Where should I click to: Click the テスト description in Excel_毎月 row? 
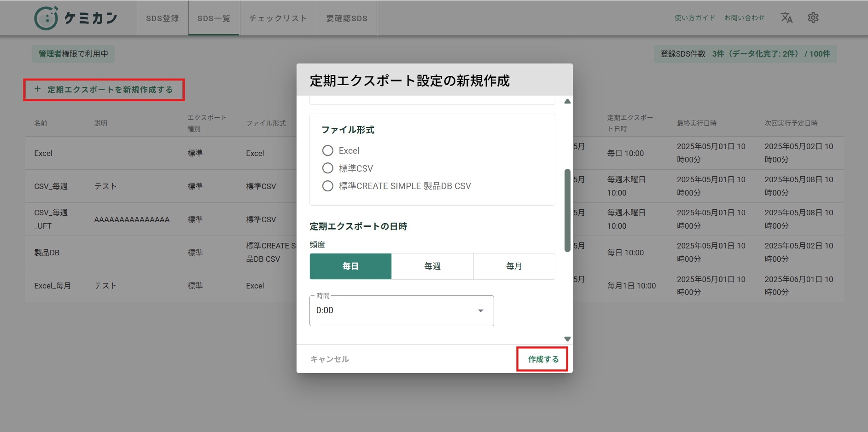105,286
